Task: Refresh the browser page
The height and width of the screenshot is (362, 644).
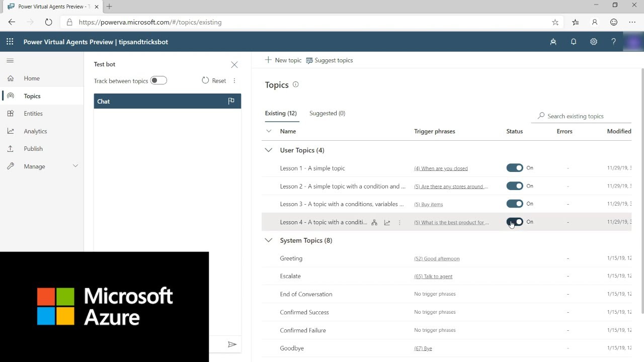Action: click(x=48, y=22)
